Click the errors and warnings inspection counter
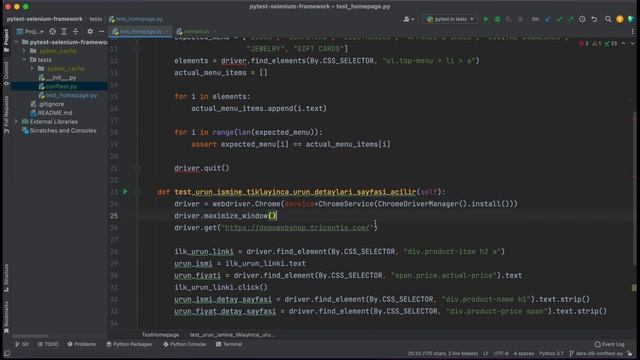This screenshot has width=640, height=360. (598, 43)
